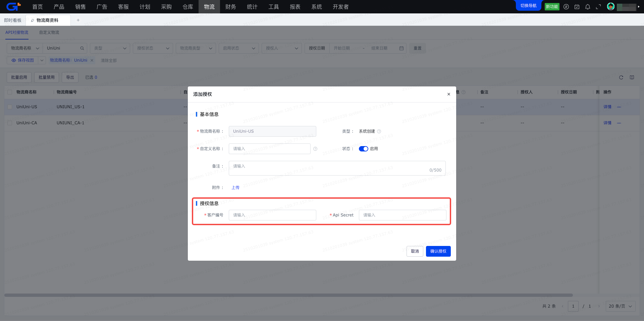Check the UniUni-CA row checkbox
This screenshot has height=321, width=644.
(10, 123)
